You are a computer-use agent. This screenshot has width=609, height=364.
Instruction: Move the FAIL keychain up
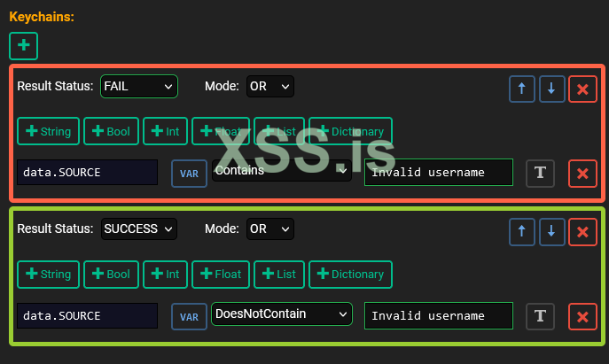(521, 89)
